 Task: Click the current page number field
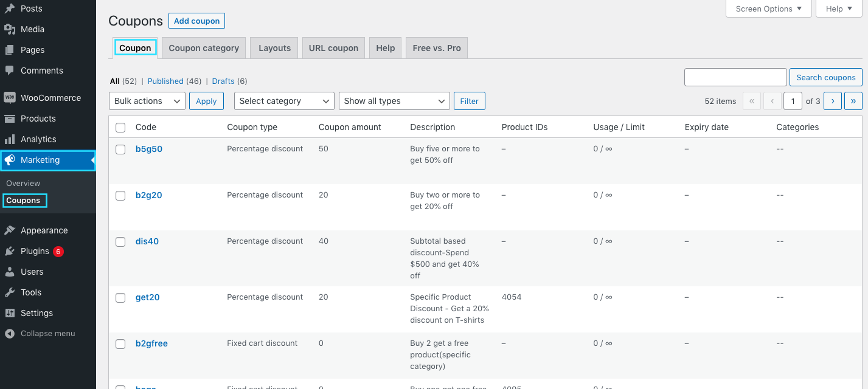pos(793,101)
